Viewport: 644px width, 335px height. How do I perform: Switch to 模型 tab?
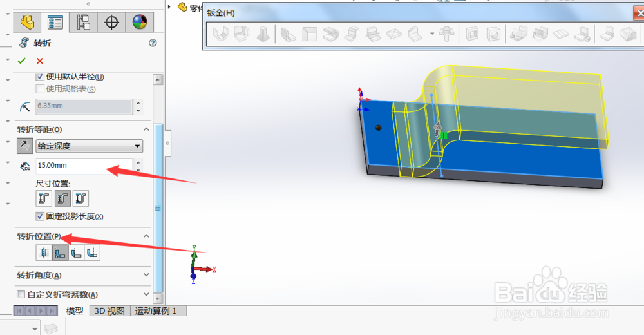[x=75, y=311]
